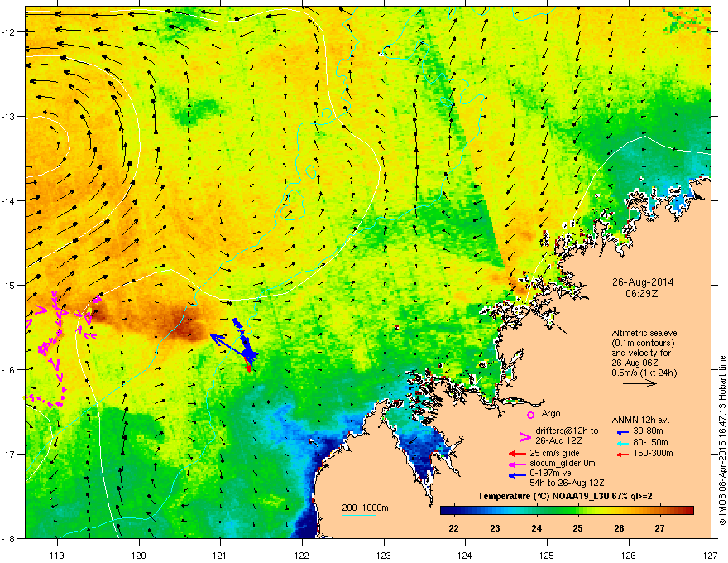Click the 0.5m/s (1kt 24h) text

point(644,373)
